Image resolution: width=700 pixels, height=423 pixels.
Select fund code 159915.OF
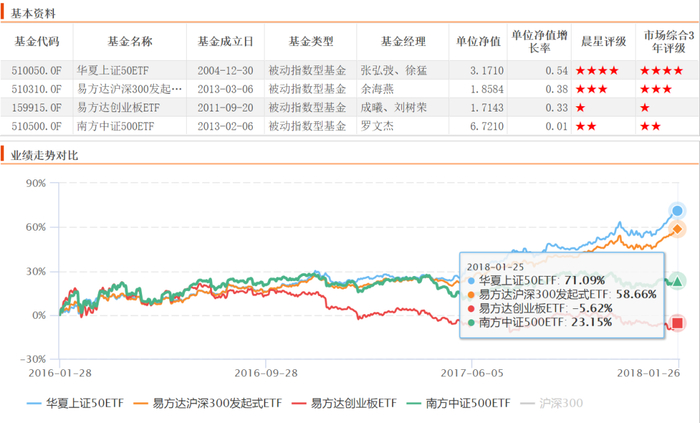[37, 108]
